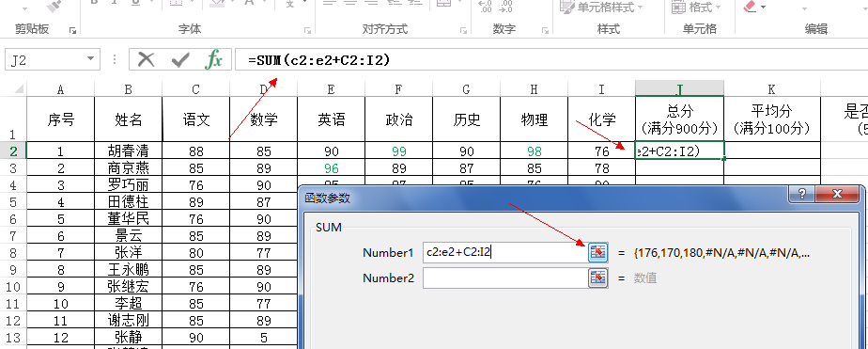Screen dimensions: 868x349
Task: Open Insert Function via the fx icon
Action: coord(213,59)
